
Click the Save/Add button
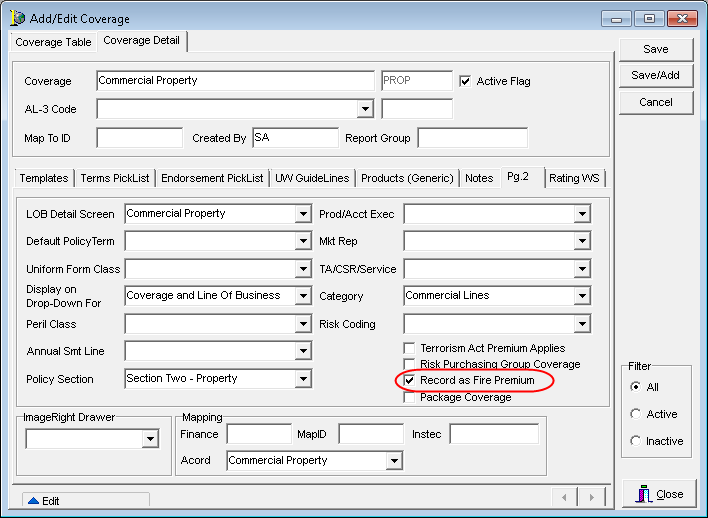click(x=656, y=75)
